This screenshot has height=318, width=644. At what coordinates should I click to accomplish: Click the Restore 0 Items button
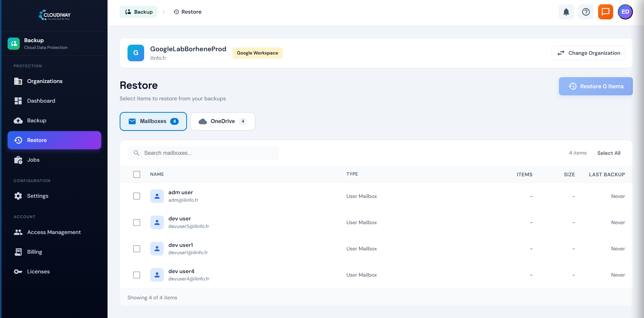click(596, 86)
